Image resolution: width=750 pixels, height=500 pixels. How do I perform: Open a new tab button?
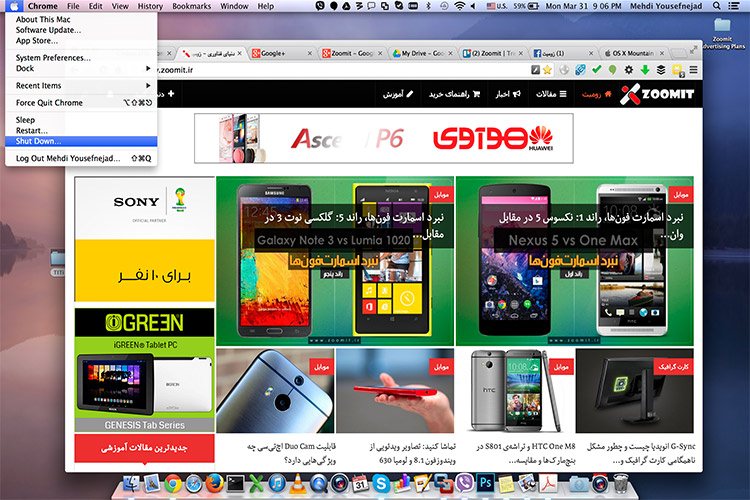[678, 53]
